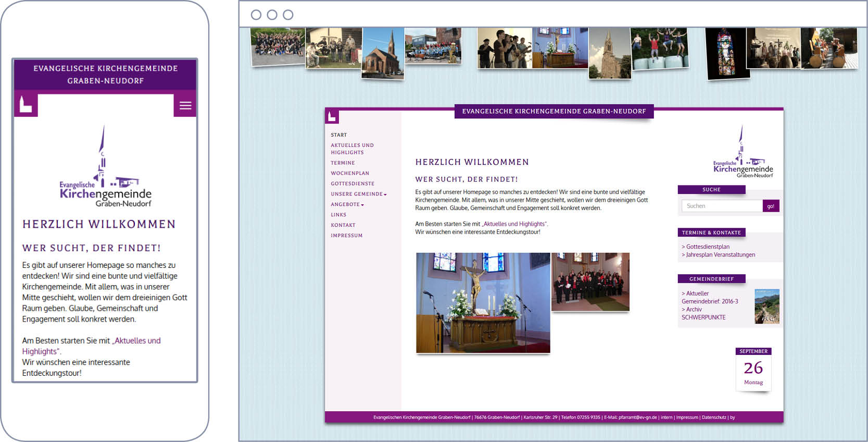The width and height of the screenshot is (868, 442).
Task: Click the go! search button
Action: pyautogui.click(x=771, y=206)
